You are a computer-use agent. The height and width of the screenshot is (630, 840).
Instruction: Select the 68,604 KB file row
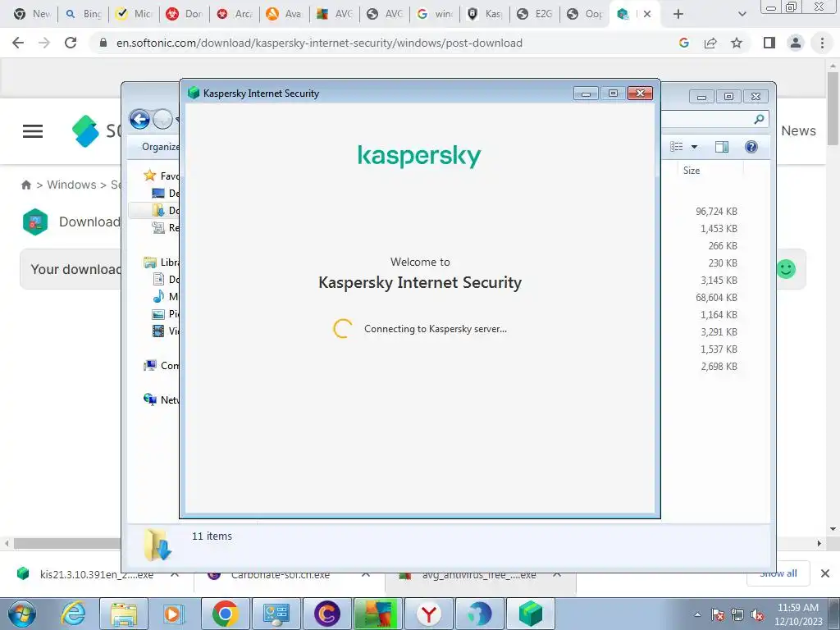coord(715,297)
